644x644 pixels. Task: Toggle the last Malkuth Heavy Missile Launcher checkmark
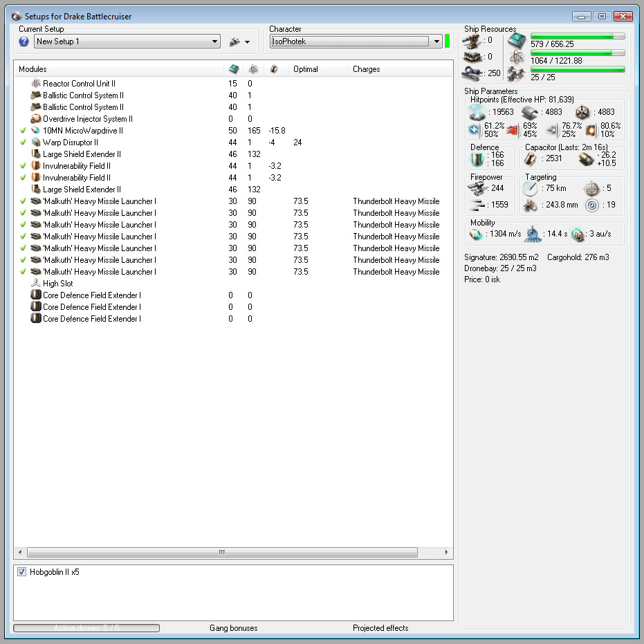(23, 271)
